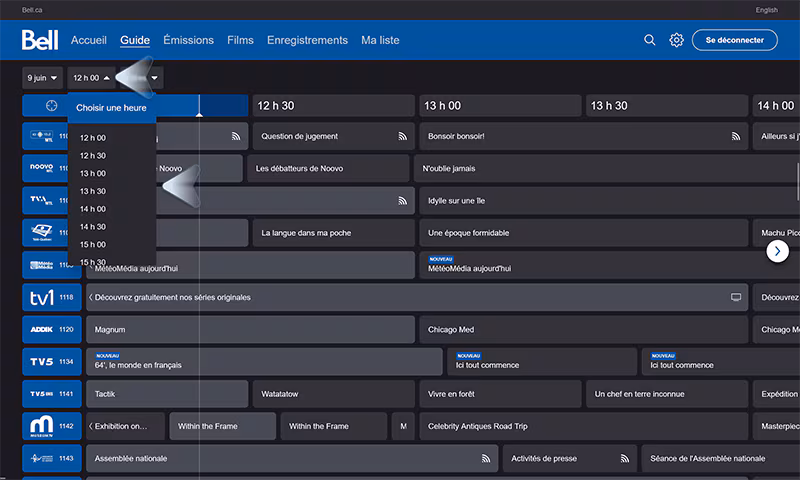Viewport: 800px width, 480px height.
Task: Open Celebrity Antiques Road Trip program
Action: 584,426
